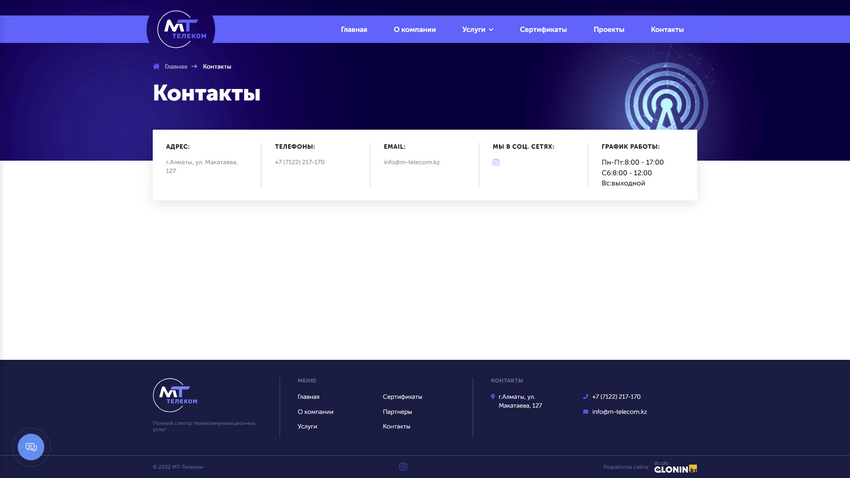
Task: Open footer О компании link
Action: click(x=315, y=412)
